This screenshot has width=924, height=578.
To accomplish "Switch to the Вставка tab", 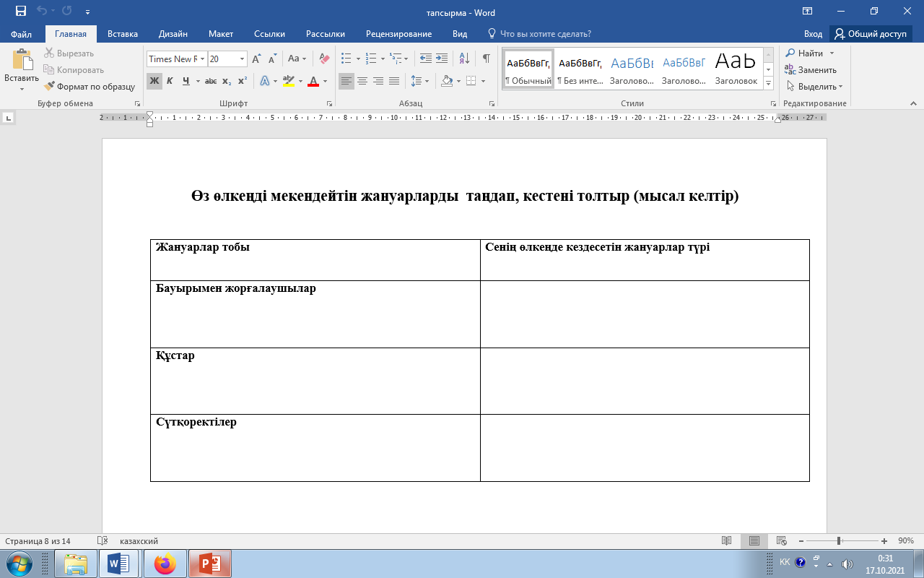I will pos(123,34).
